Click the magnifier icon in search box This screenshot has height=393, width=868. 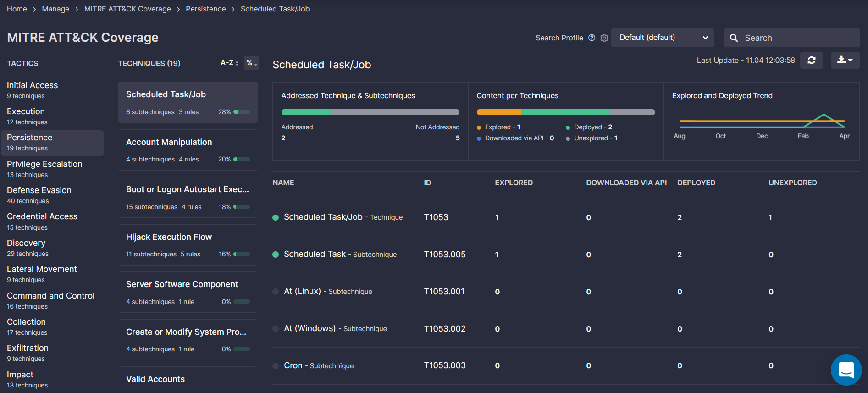tap(734, 38)
